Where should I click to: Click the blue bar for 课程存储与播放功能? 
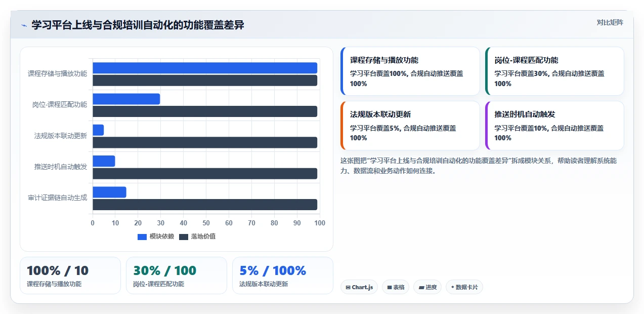205,68
